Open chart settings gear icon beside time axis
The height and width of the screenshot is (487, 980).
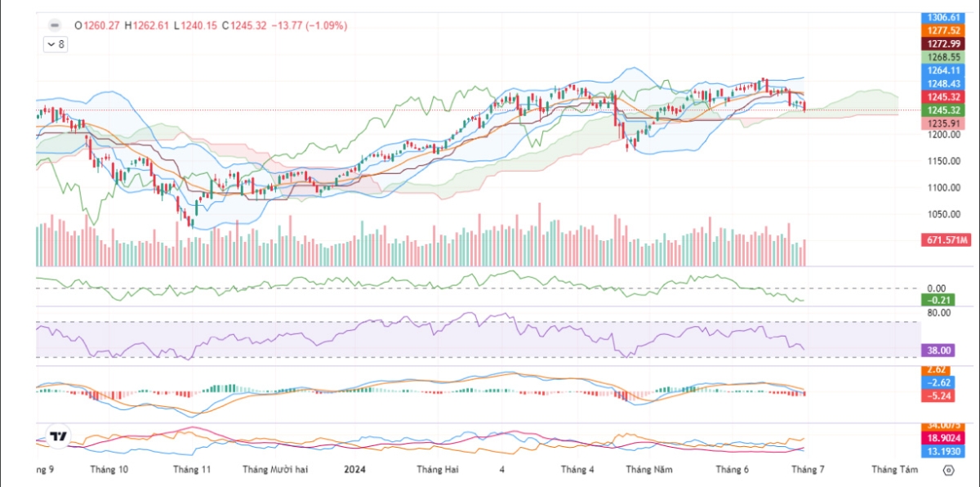pos(948,470)
